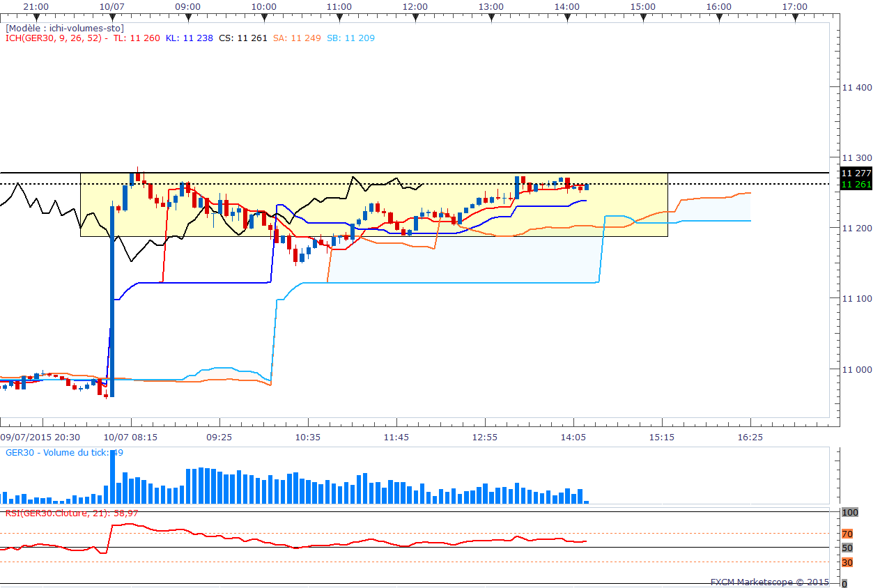Click the 09:25 bottom axis label
Image resolution: width=880 pixels, height=588 pixels.
coord(219,437)
